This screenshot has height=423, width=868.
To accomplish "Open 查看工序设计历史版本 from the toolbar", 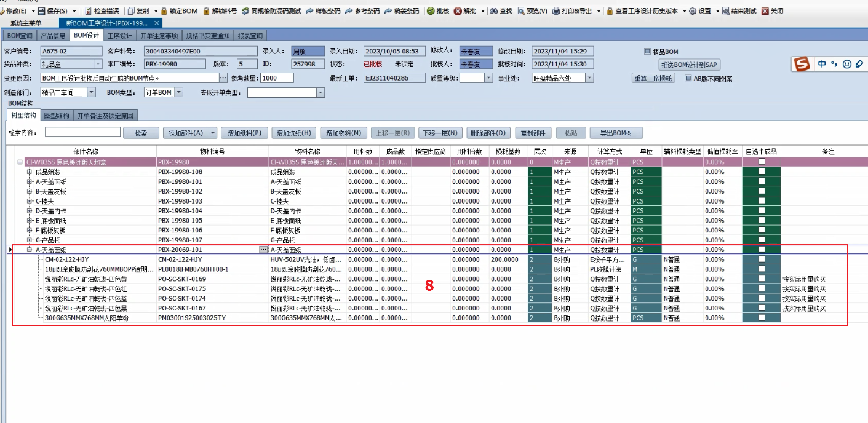I will [x=642, y=11].
